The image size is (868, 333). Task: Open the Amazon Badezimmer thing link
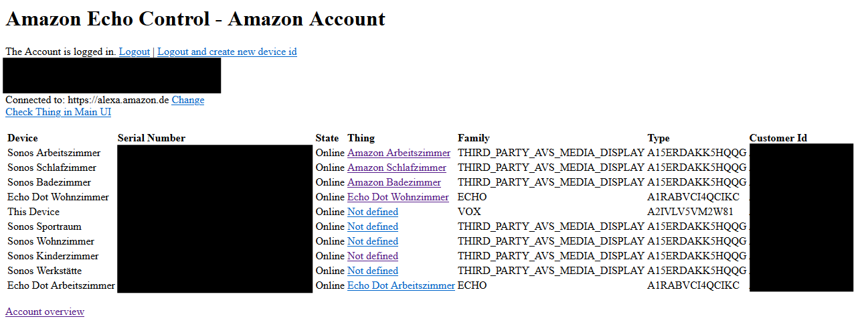(394, 182)
